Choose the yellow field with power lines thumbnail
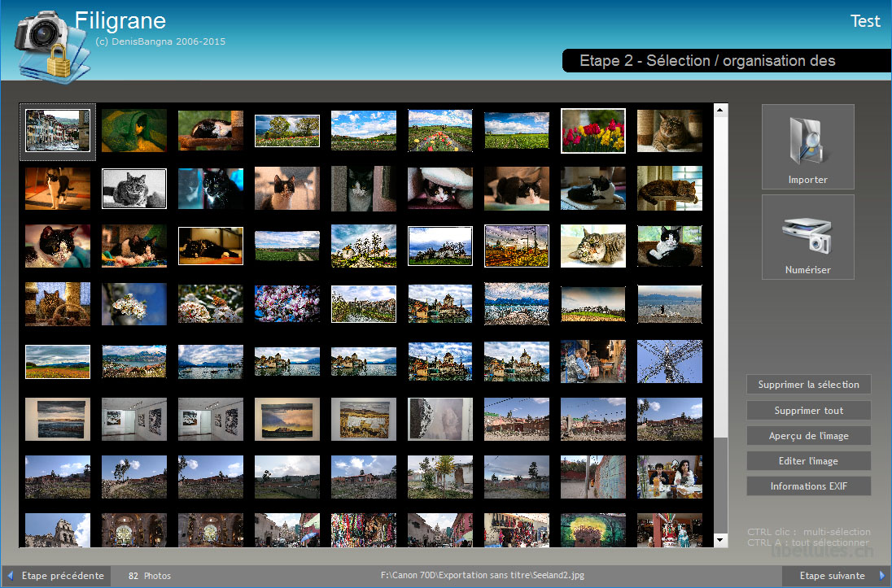The height and width of the screenshot is (588, 892). (517, 246)
